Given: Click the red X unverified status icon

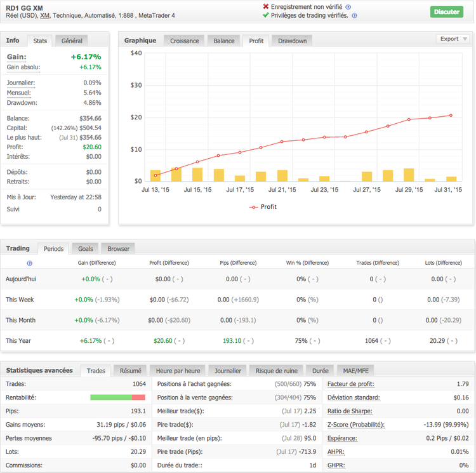Looking at the screenshot, I should pyautogui.click(x=265, y=6).
